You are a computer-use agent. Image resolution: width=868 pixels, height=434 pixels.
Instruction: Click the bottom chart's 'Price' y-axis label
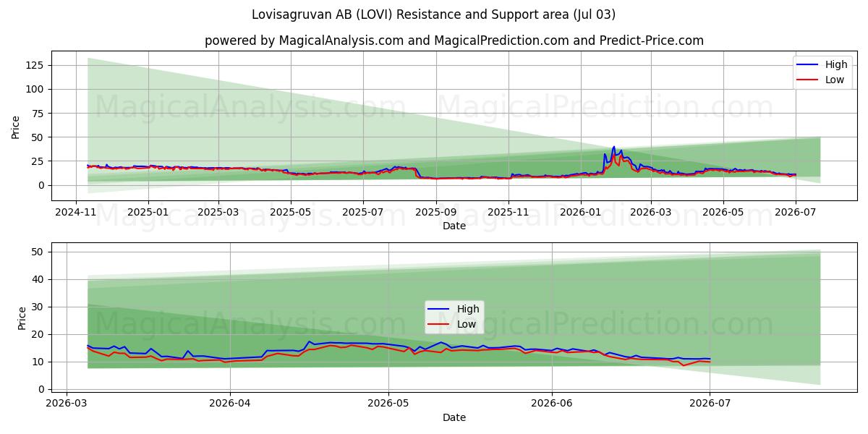22,318
